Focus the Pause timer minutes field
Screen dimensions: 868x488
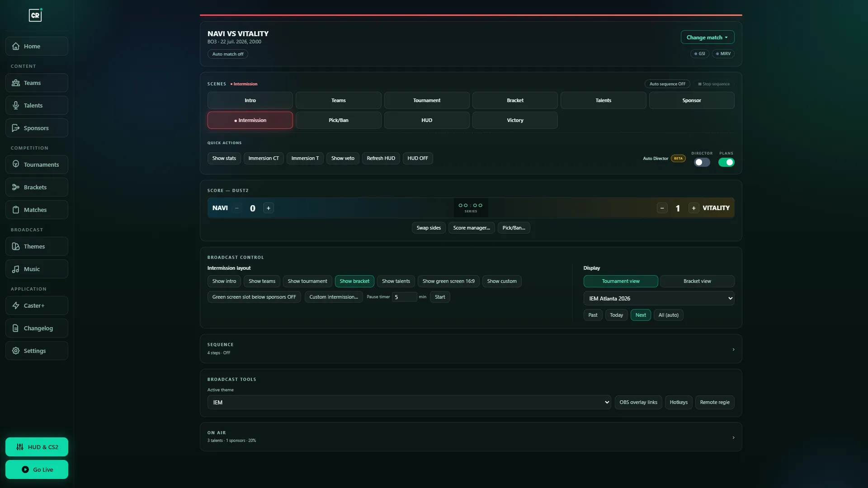[x=404, y=297]
